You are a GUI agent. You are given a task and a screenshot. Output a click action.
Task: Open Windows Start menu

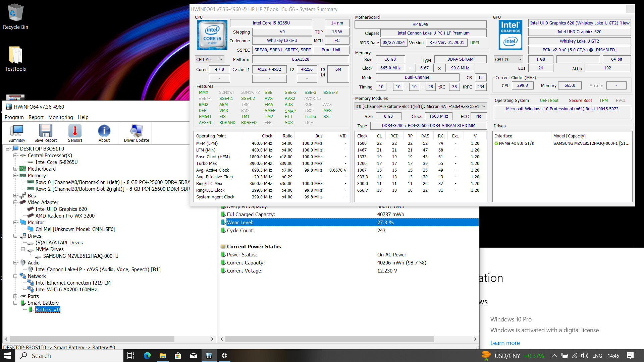[x=7, y=356]
